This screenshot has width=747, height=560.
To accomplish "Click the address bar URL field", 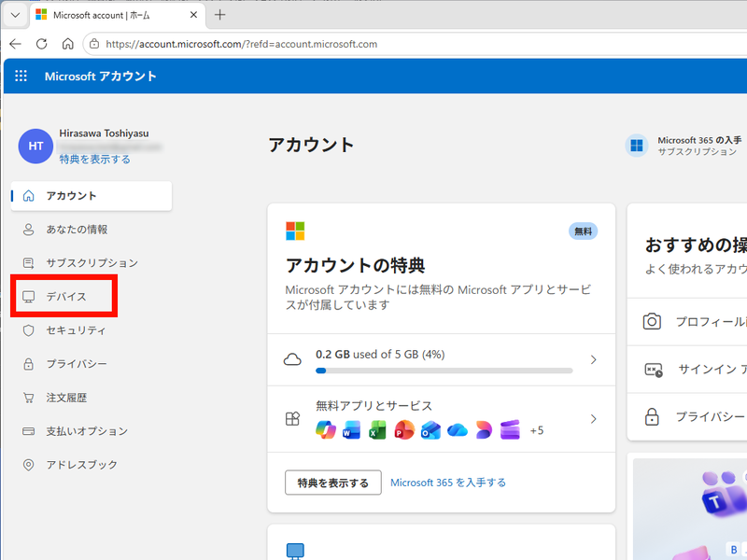I will (415, 44).
